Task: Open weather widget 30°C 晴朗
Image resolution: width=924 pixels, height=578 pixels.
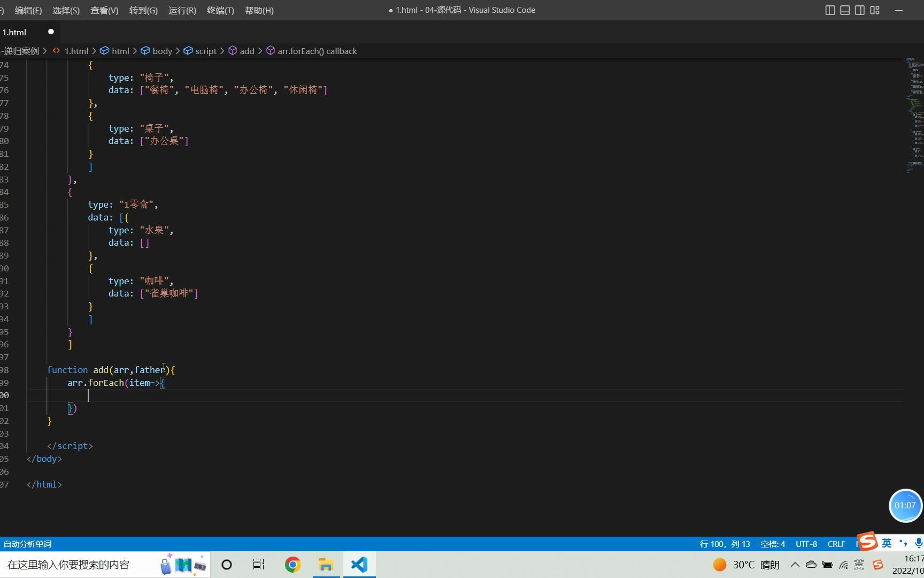Action: point(746,565)
